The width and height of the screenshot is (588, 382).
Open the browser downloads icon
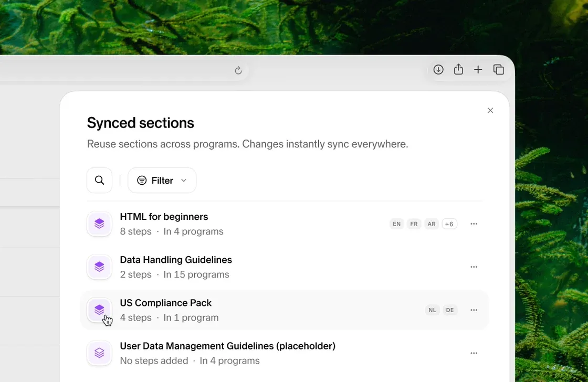438,70
